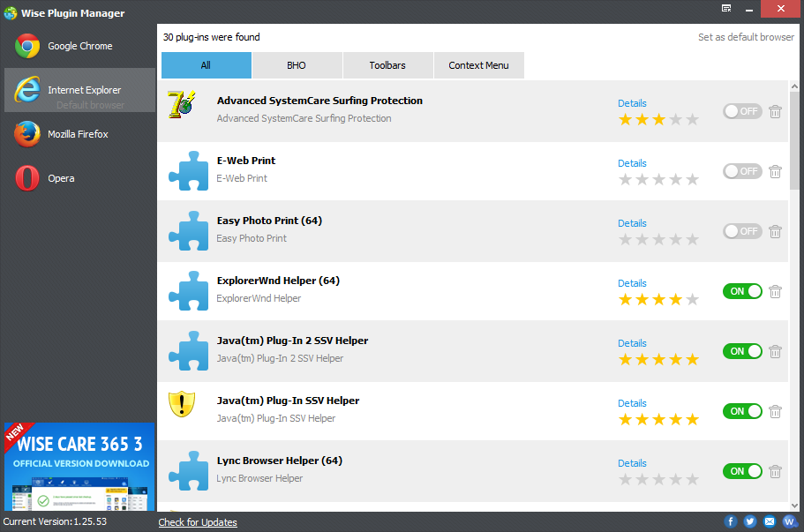The width and height of the screenshot is (804, 532).
Task: Switch to the All tab
Action: 207,65
